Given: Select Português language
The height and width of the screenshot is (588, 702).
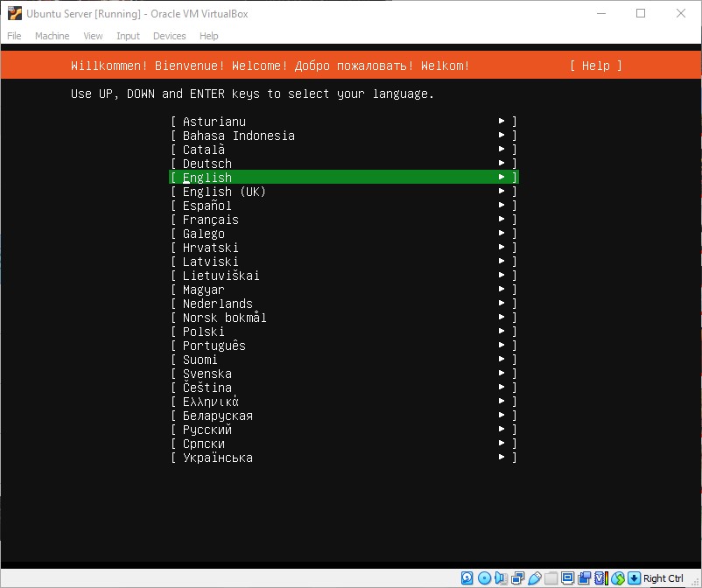Looking at the screenshot, I should point(343,345).
